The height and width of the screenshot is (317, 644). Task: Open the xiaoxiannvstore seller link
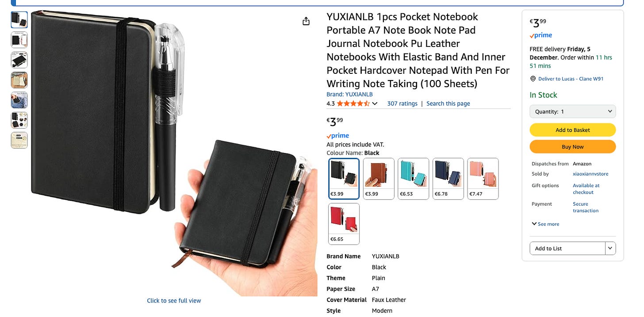[x=590, y=174]
